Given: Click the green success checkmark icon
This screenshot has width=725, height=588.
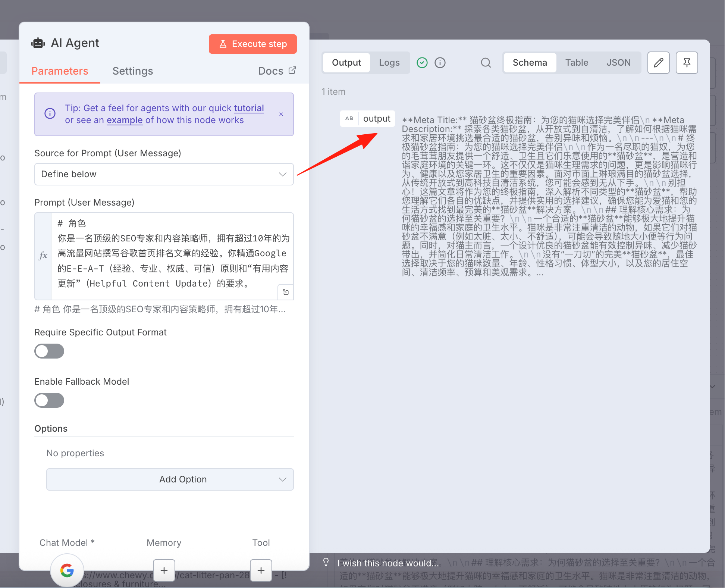Looking at the screenshot, I should pos(422,63).
